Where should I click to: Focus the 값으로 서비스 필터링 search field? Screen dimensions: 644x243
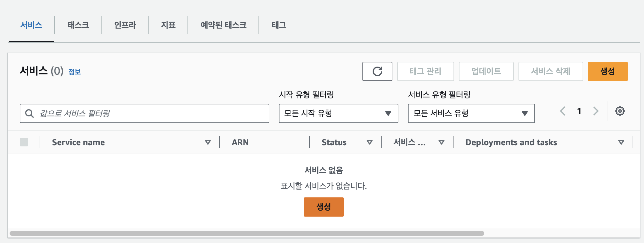pos(150,113)
